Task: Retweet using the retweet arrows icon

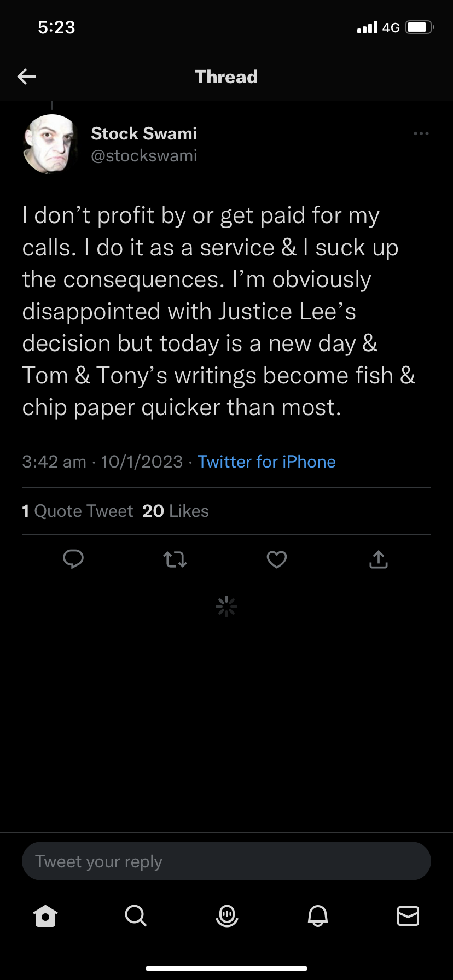Action: [175, 559]
